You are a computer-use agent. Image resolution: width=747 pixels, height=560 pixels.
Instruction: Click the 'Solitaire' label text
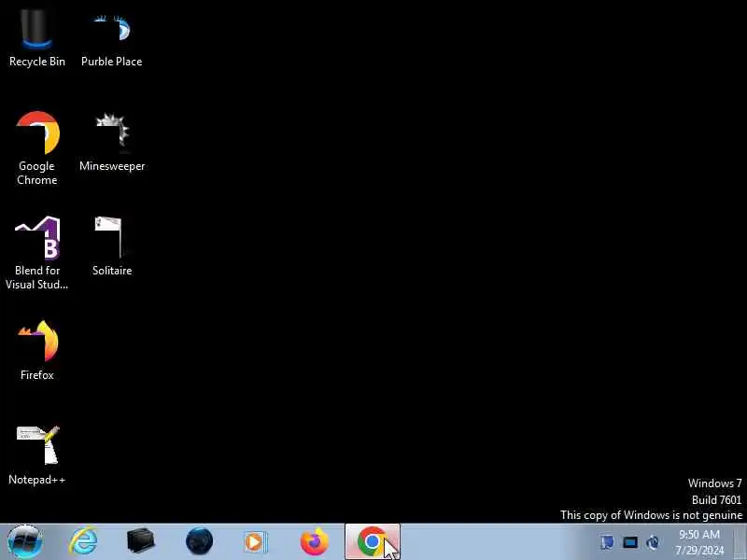tap(112, 270)
